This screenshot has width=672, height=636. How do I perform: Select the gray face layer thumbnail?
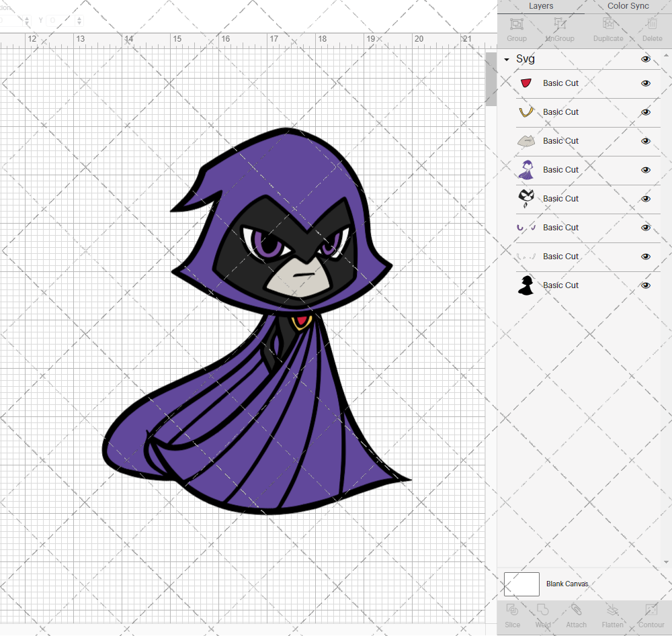[526, 141]
